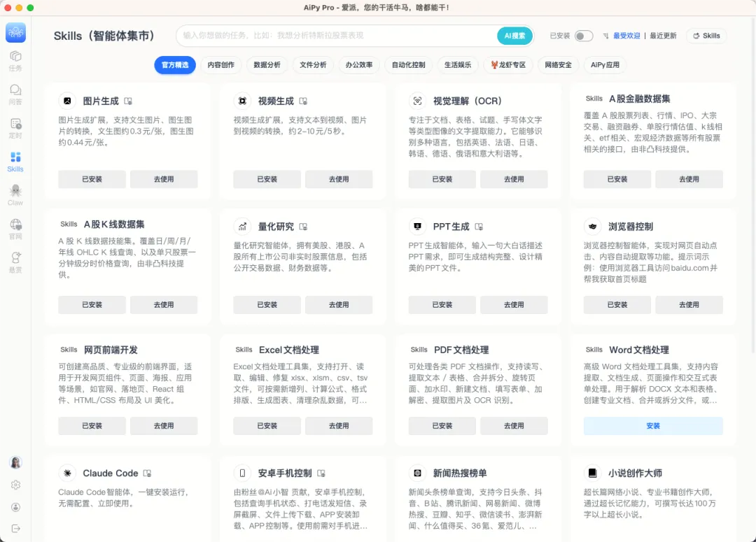The image size is (756, 542).
Task: Click the 小说创作大师 card title
Action: pos(635,473)
